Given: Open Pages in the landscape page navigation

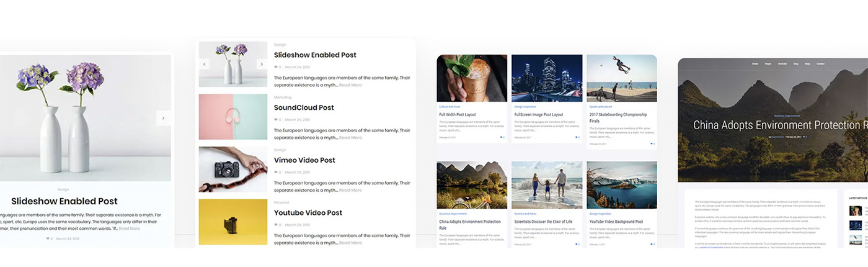Looking at the screenshot, I should tap(768, 64).
